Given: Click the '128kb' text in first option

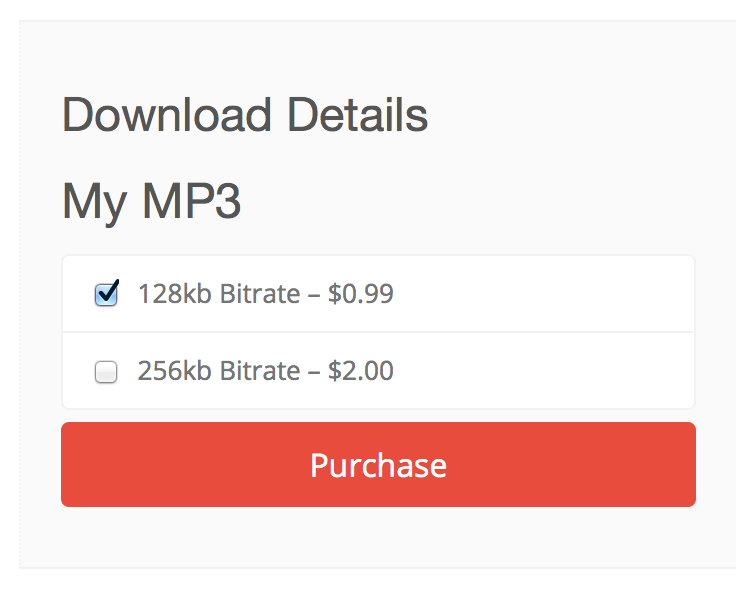Looking at the screenshot, I should click(175, 293).
